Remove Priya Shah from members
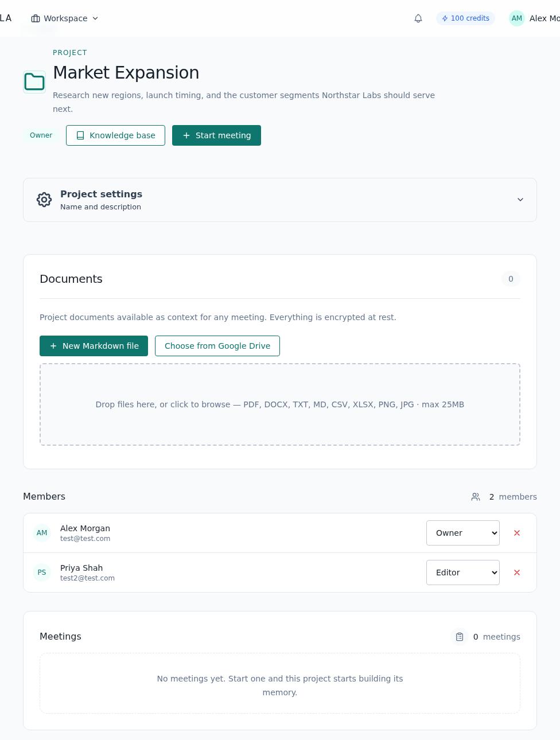Image resolution: width=560 pixels, height=740 pixels. [x=517, y=572]
